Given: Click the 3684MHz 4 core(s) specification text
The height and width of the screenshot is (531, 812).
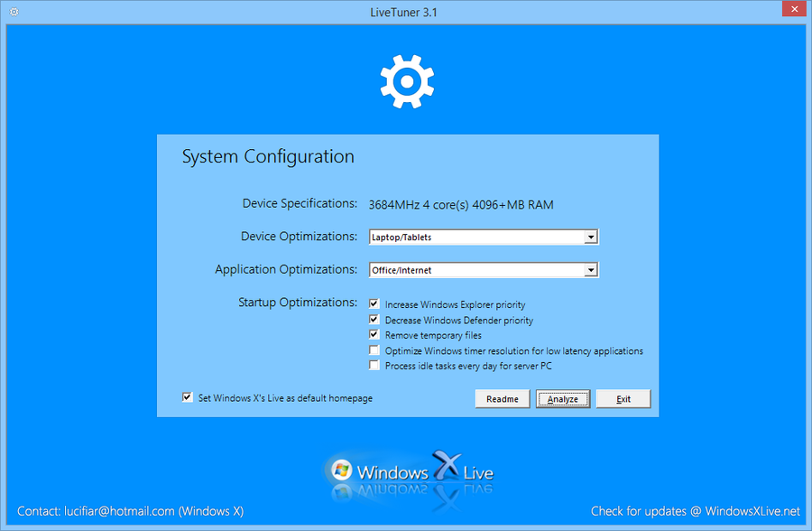Looking at the screenshot, I should pyautogui.click(x=461, y=205).
